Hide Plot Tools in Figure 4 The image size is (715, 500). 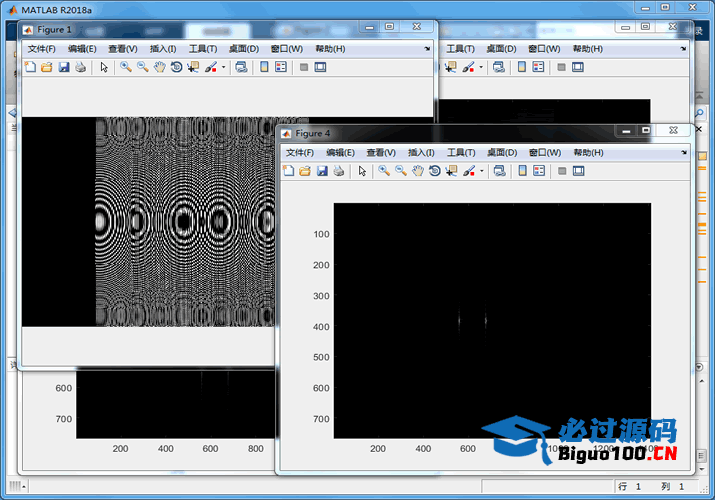pyautogui.click(x=562, y=171)
